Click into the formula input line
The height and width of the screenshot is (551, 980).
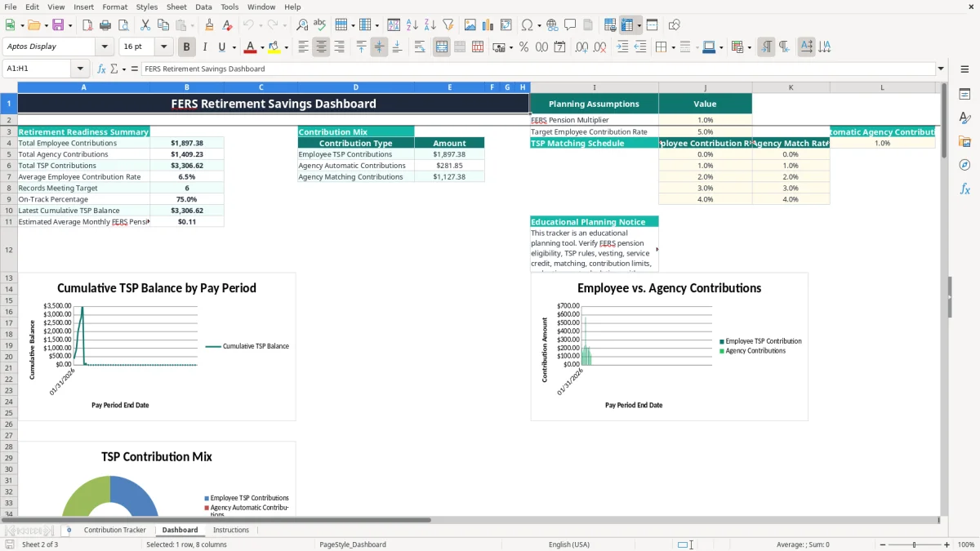coord(537,69)
